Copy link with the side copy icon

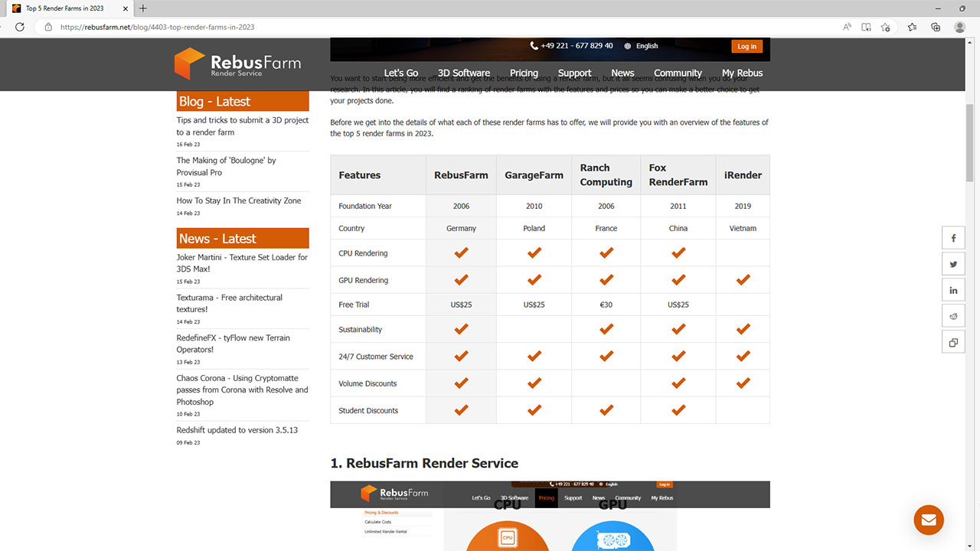pyautogui.click(x=953, y=342)
